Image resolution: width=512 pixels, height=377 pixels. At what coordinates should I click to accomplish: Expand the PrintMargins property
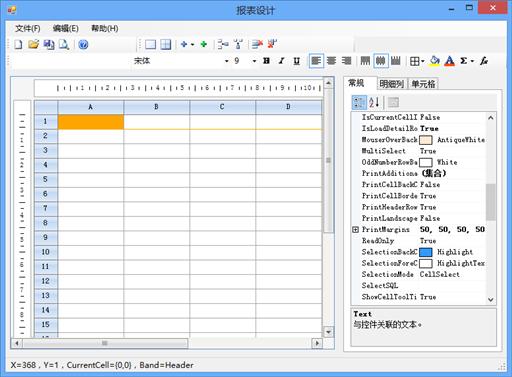[x=356, y=229]
